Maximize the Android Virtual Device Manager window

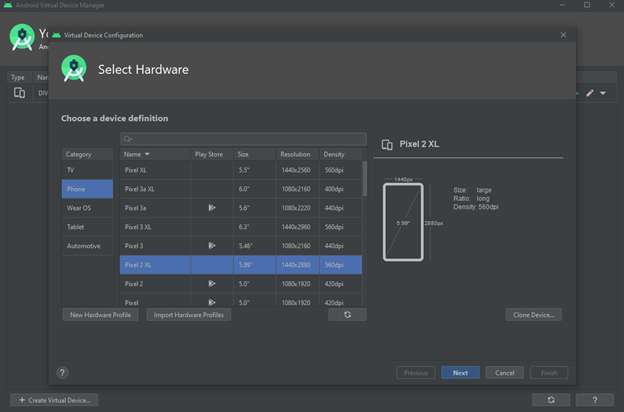[587, 5]
